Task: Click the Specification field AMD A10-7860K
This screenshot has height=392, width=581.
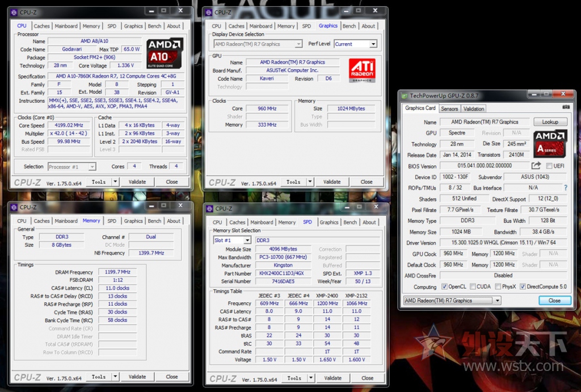Action: coord(116,77)
